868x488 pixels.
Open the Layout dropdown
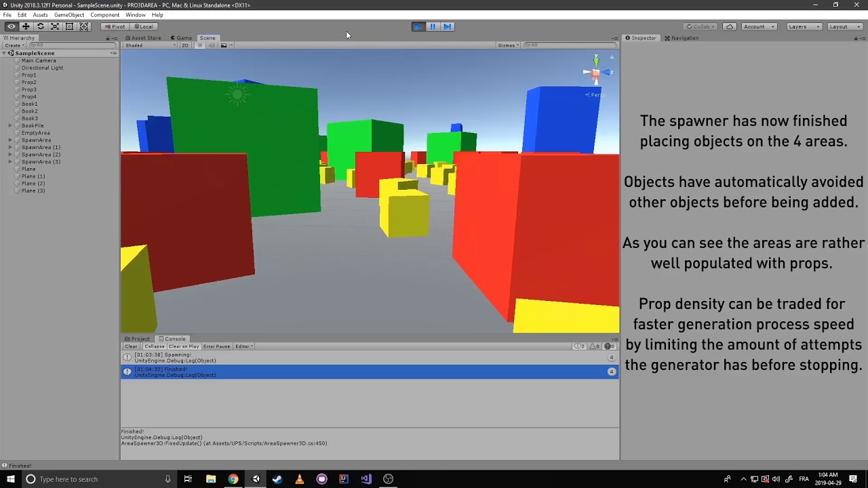(x=844, y=26)
